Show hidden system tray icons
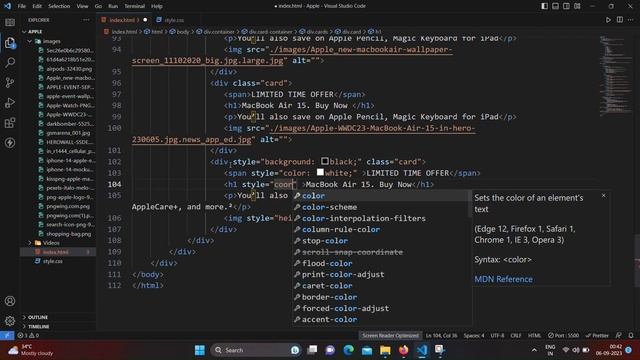 point(534,350)
